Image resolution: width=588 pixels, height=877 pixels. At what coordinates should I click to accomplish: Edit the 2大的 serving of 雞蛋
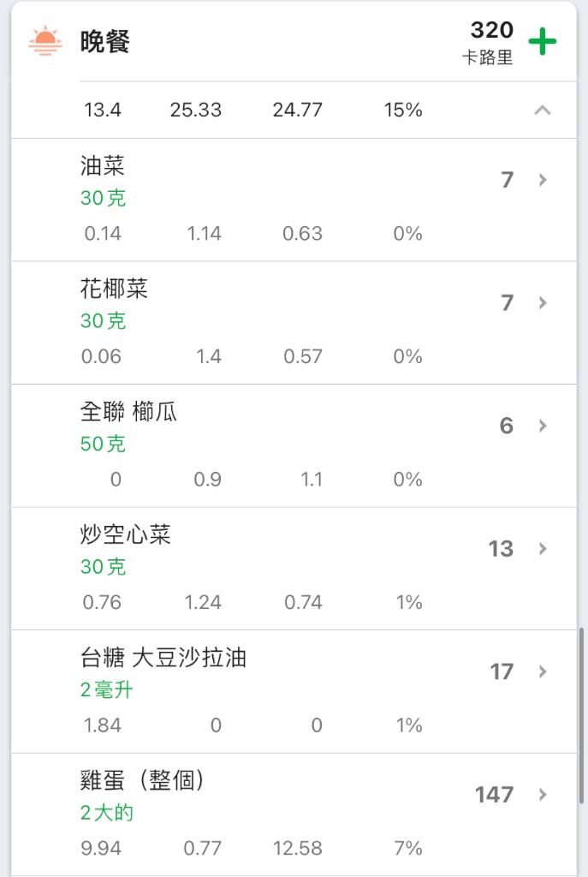point(106,814)
